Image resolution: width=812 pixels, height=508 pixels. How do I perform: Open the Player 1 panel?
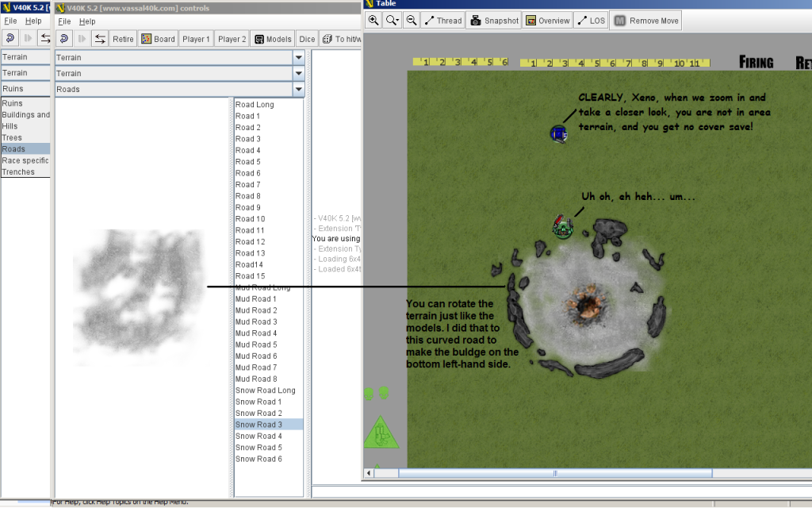coord(196,39)
